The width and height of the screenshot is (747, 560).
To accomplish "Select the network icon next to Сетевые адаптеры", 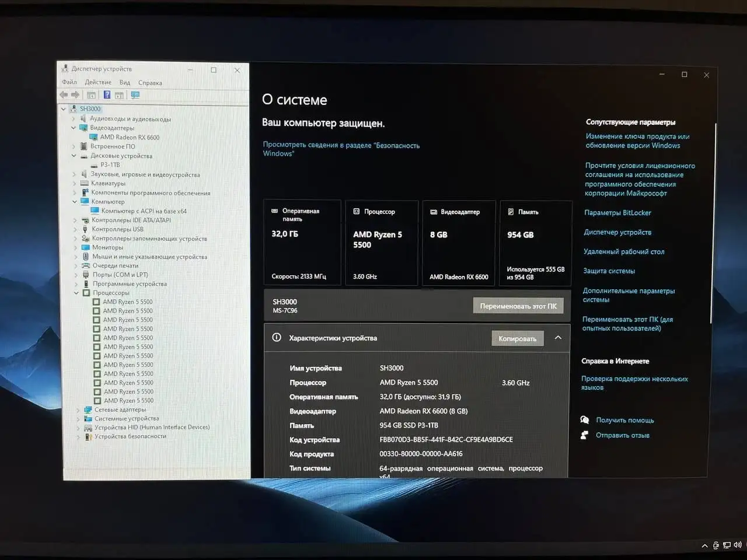I will tap(88, 409).
